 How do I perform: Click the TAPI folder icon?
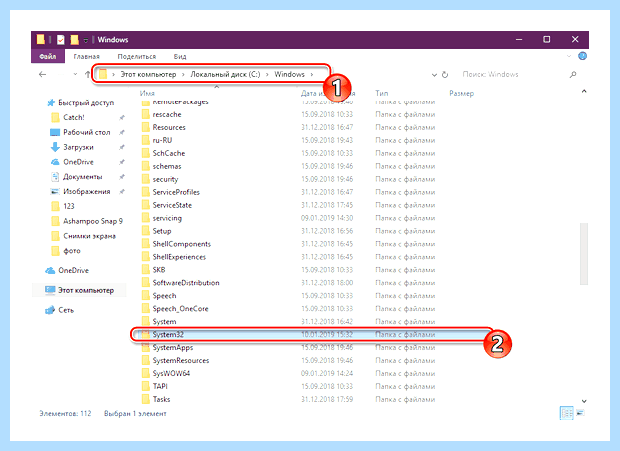146,386
